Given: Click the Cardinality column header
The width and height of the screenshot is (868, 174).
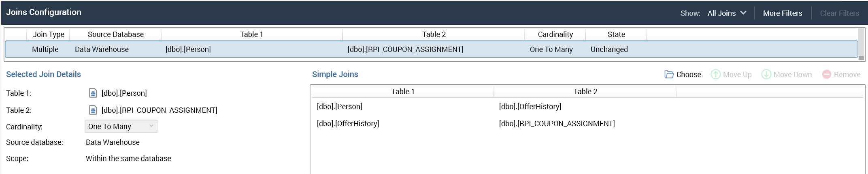Looking at the screenshot, I should pyautogui.click(x=555, y=34).
